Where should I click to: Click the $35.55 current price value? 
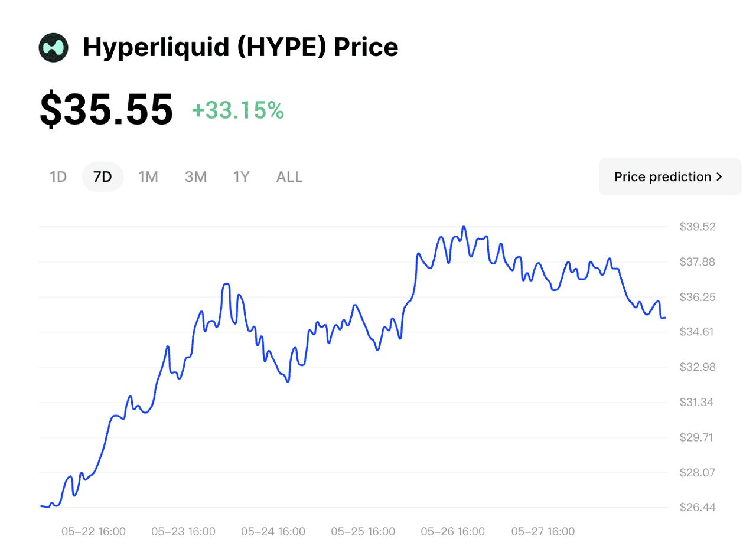tap(106, 110)
